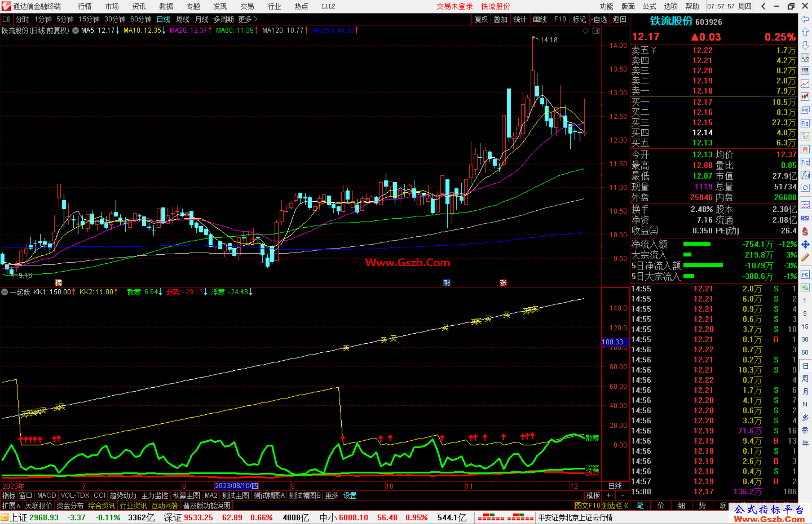Switch to 周线 weekly chart tab
This screenshot has height=524, width=812.
coord(183,19)
